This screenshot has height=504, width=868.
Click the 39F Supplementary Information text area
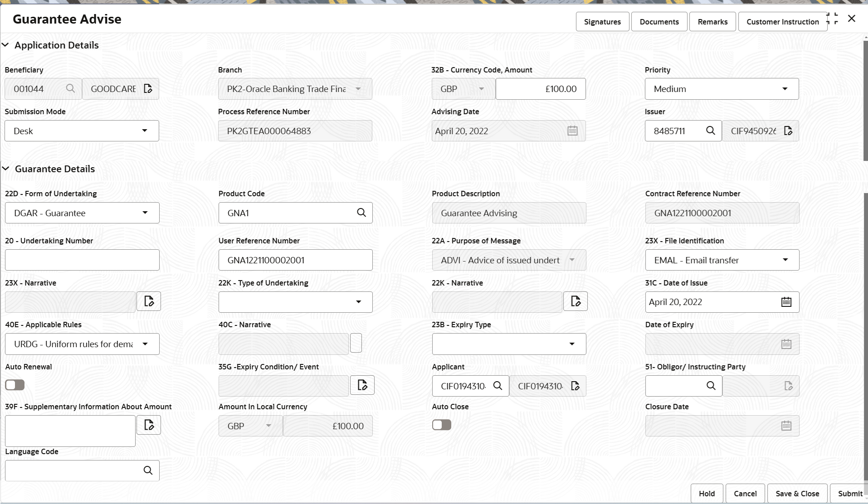point(70,431)
